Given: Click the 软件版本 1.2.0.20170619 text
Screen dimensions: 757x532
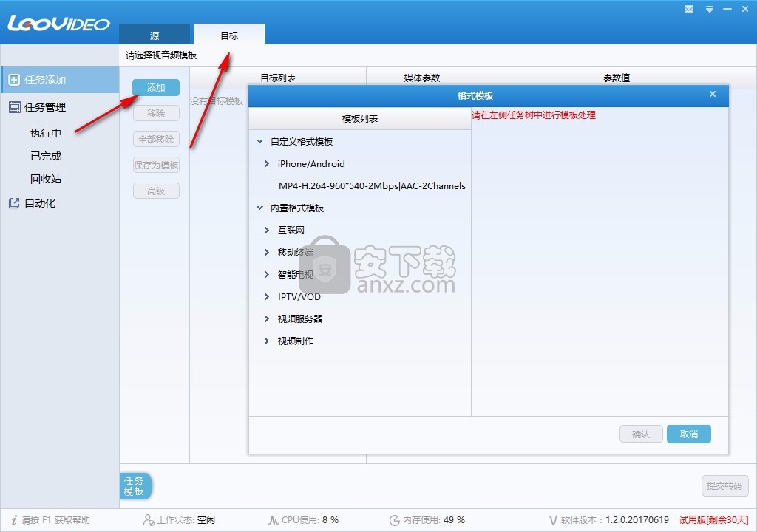Looking at the screenshot, I should click(x=615, y=520).
